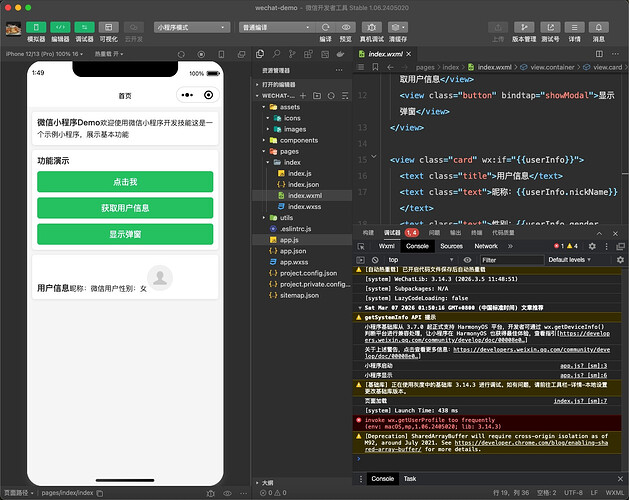Image resolution: width=629 pixels, height=500 pixels.
Task: Click the 上传 upload icon
Action: tap(498, 27)
